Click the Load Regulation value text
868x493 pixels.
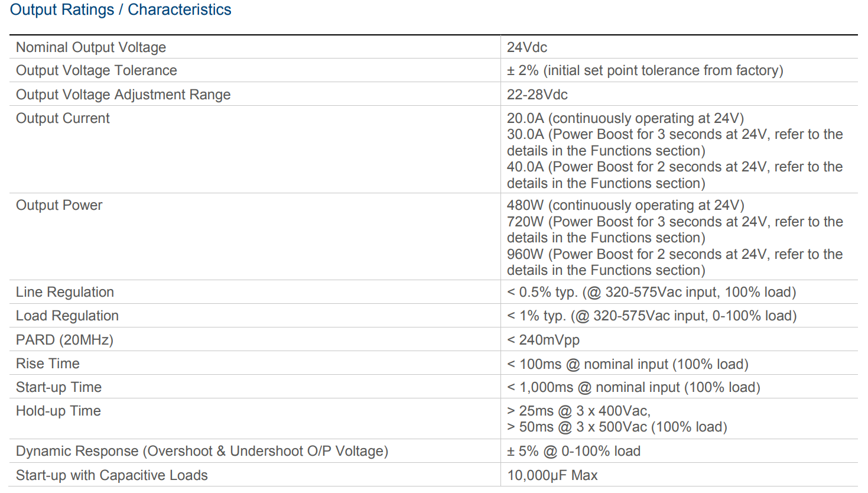point(652,316)
